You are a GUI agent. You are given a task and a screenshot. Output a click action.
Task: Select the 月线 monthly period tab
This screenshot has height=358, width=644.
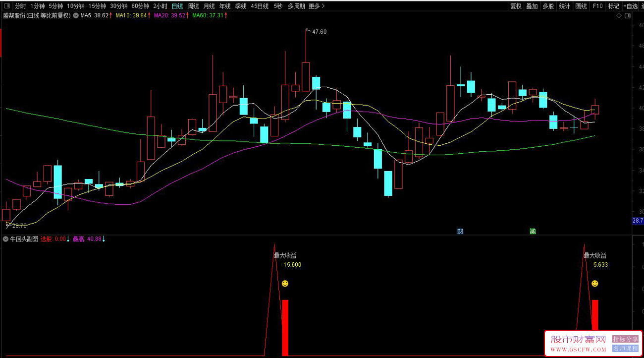click(209, 6)
